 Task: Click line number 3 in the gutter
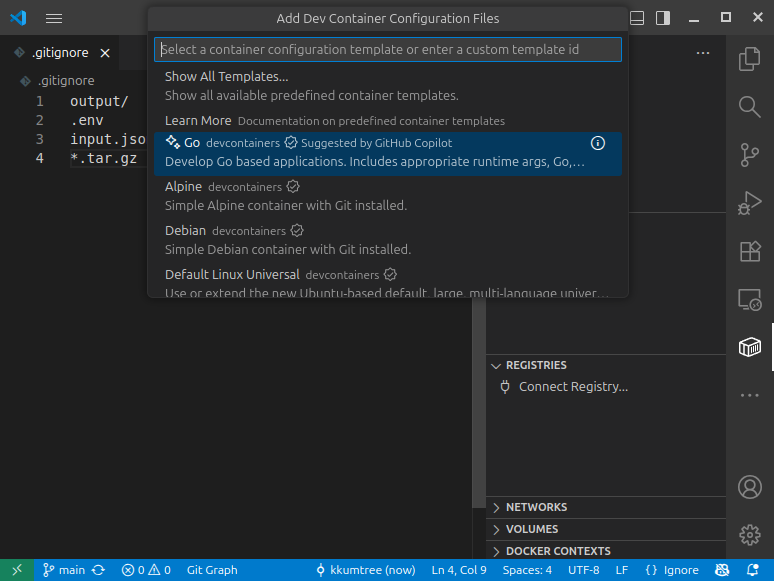tap(39, 140)
